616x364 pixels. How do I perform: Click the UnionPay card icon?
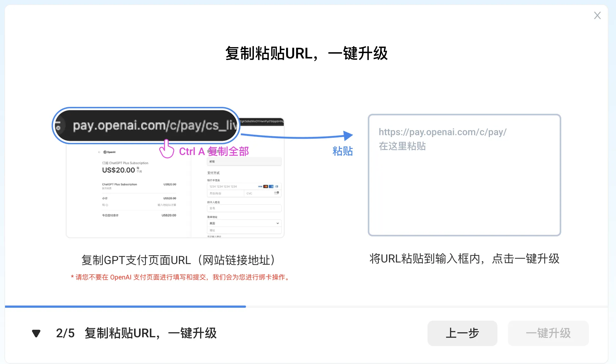[x=271, y=186]
